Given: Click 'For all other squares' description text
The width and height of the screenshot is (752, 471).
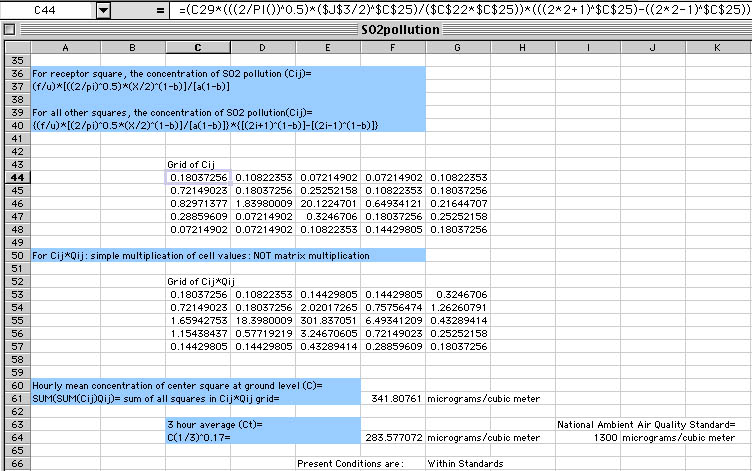Looking at the screenshot, I should (172, 112).
